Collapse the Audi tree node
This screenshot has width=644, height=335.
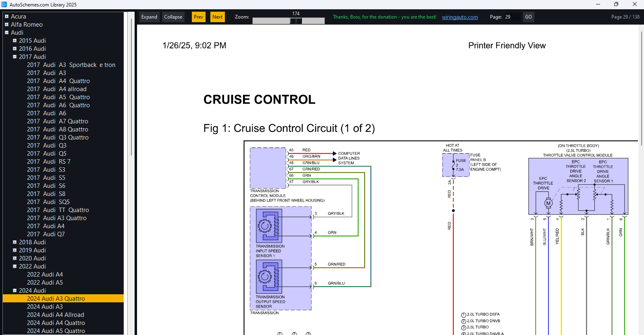6,33
